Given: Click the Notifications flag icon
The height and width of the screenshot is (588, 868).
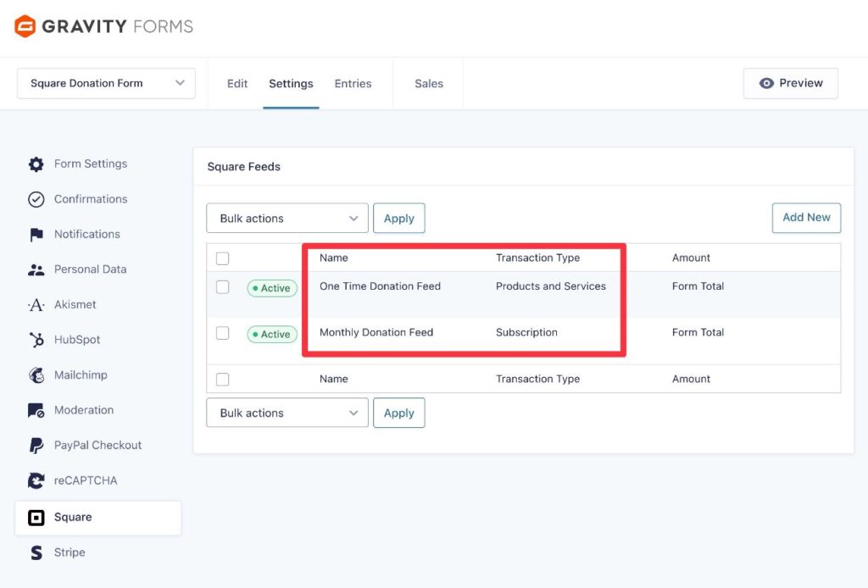Looking at the screenshot, I should (36, 235).
